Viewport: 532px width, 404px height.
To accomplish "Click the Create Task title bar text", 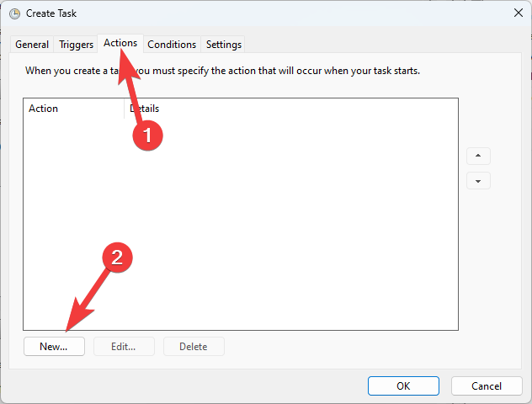I will point(51,13).
